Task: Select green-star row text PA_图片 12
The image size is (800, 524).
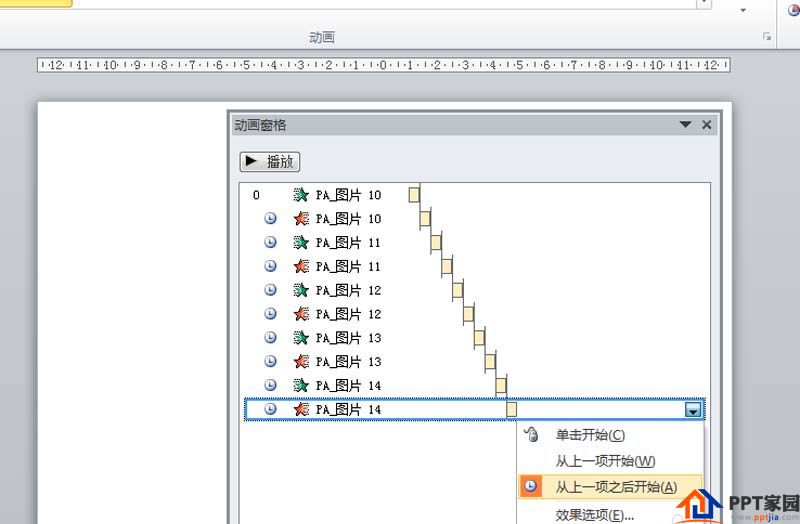Action: pos(348,290)
